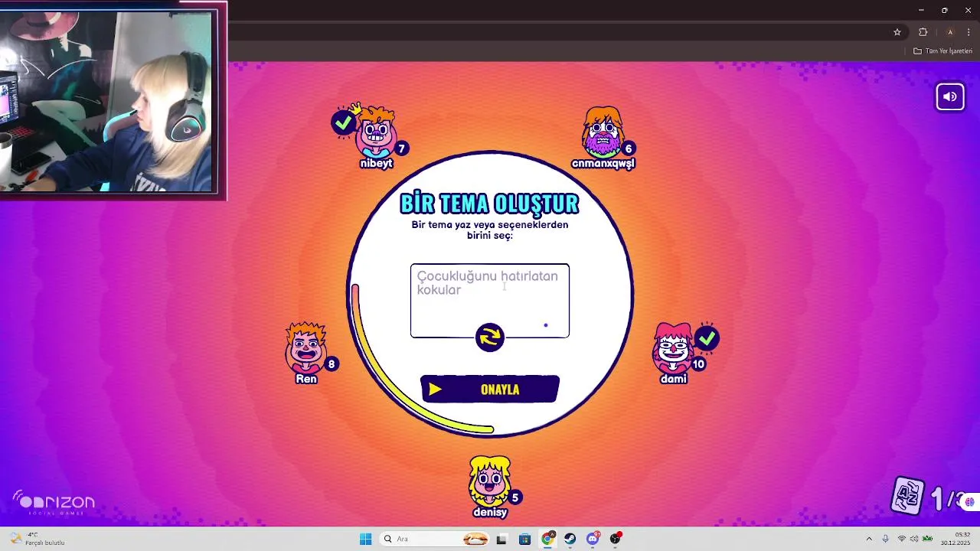The image size is (980, 551).
Task: Click dami's score badge showing 10
Action: click(698, 364)
